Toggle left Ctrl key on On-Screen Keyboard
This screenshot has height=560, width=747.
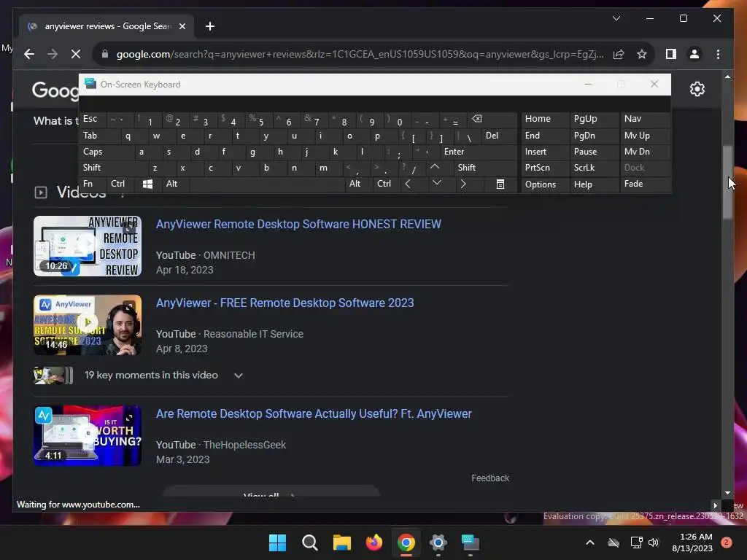pos(121,184)
